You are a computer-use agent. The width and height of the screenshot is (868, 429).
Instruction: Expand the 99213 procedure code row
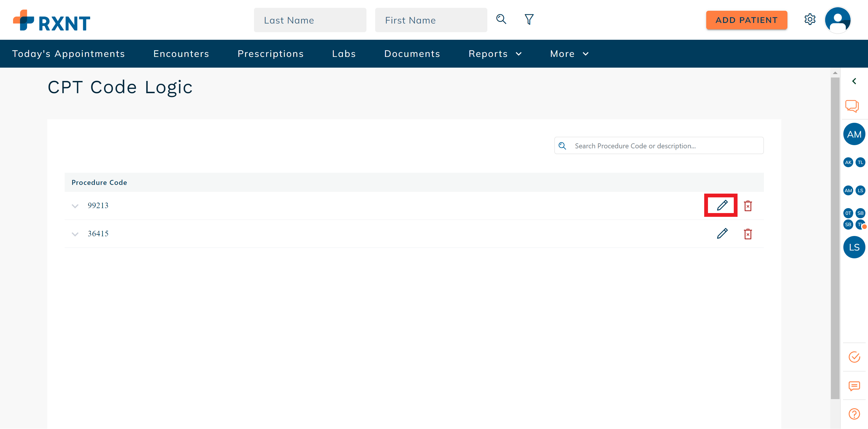click(75, 206)
